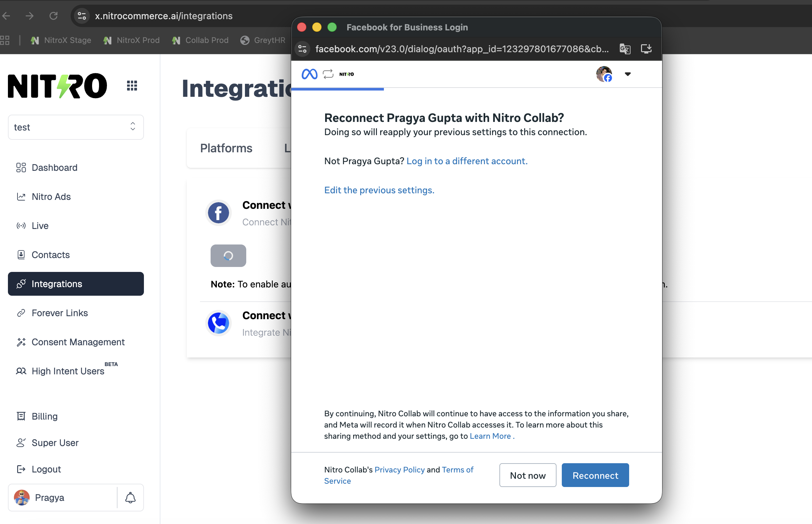812x524 pixels.
Task: Click the blue phone integration icon
Action: click(x=218, y=323)
